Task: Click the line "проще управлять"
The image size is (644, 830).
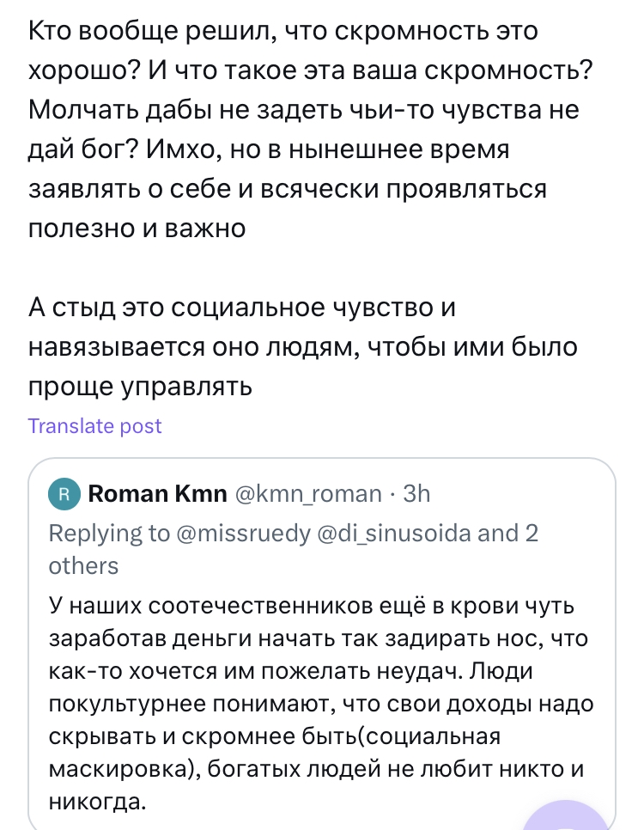Action: pos(140,386)
